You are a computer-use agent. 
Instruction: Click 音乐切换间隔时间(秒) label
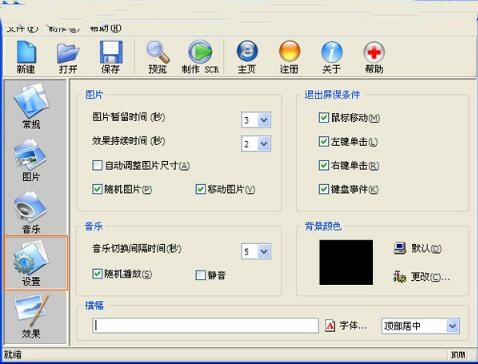coord(137,249)
